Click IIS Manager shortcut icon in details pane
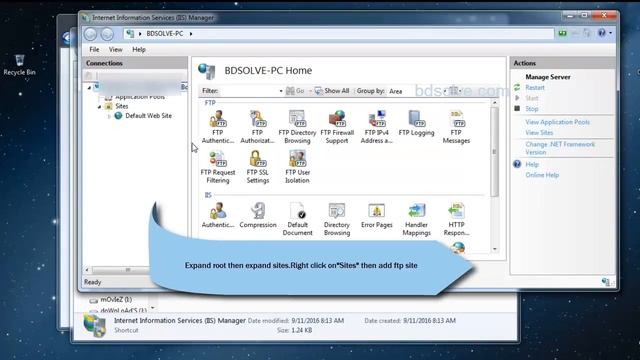This screenshot has height=360, width=640. pos(95,325)
